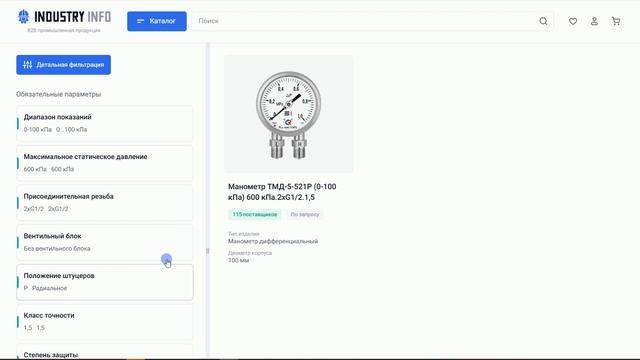
Task: Click the Обязательные параметры heading
Action: coord(58,94)
